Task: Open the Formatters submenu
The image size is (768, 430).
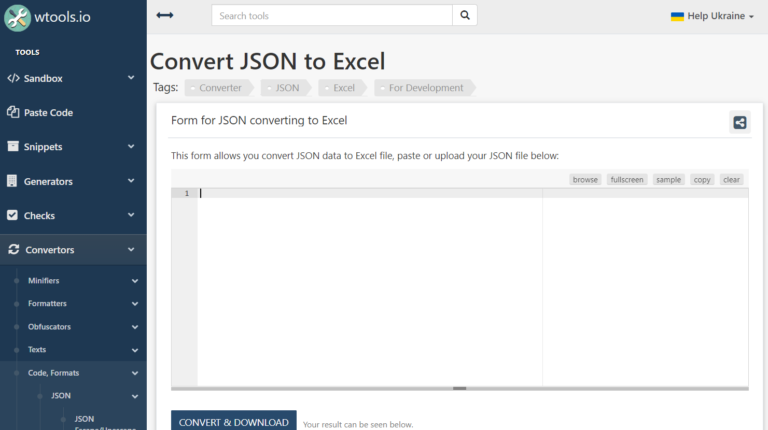Action: tap(135, 304)
